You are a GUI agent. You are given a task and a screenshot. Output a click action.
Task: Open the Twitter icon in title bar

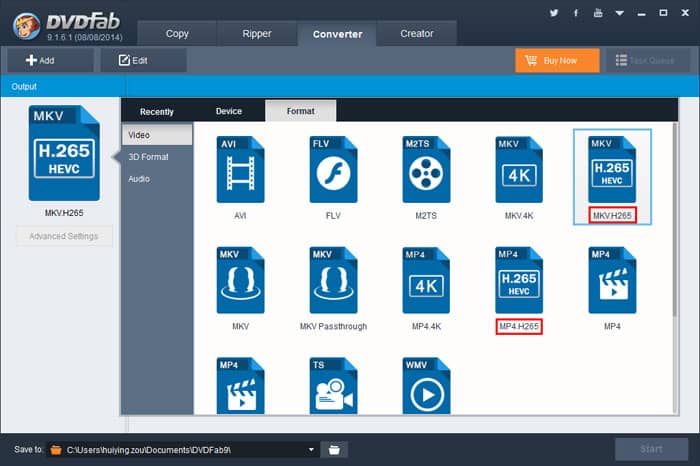point(554,13)
